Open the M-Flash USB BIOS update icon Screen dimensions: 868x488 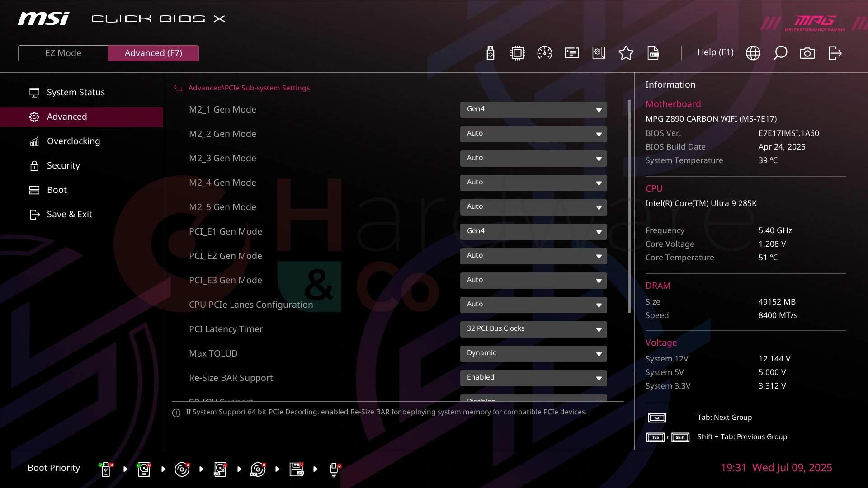pyautogui.click(x=490, y=53)
